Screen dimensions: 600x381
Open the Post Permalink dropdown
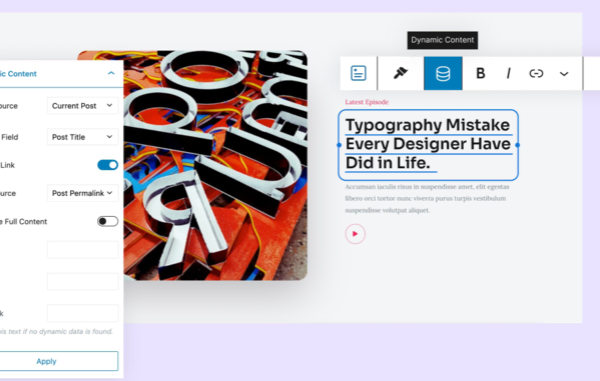[x=83, y=193]
